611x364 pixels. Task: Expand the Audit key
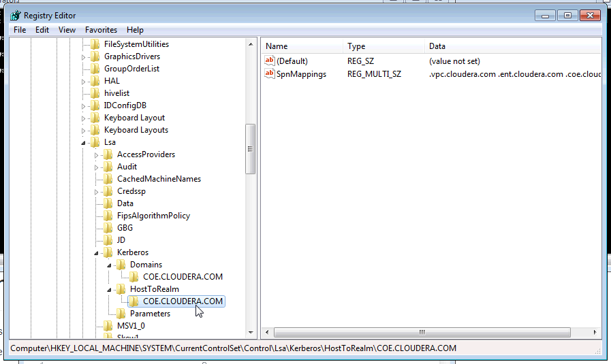click(x=96, y=167)
